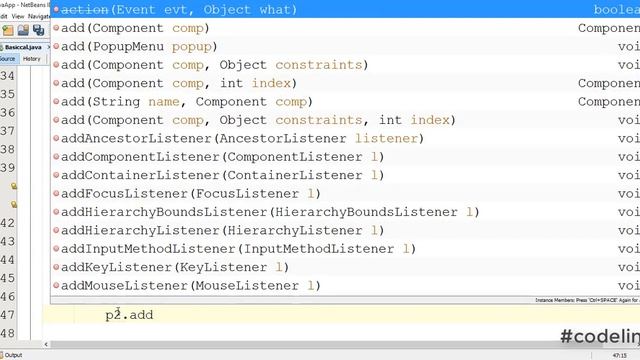
Task: Click line number 42 in gutter
Action: point(7,223)
